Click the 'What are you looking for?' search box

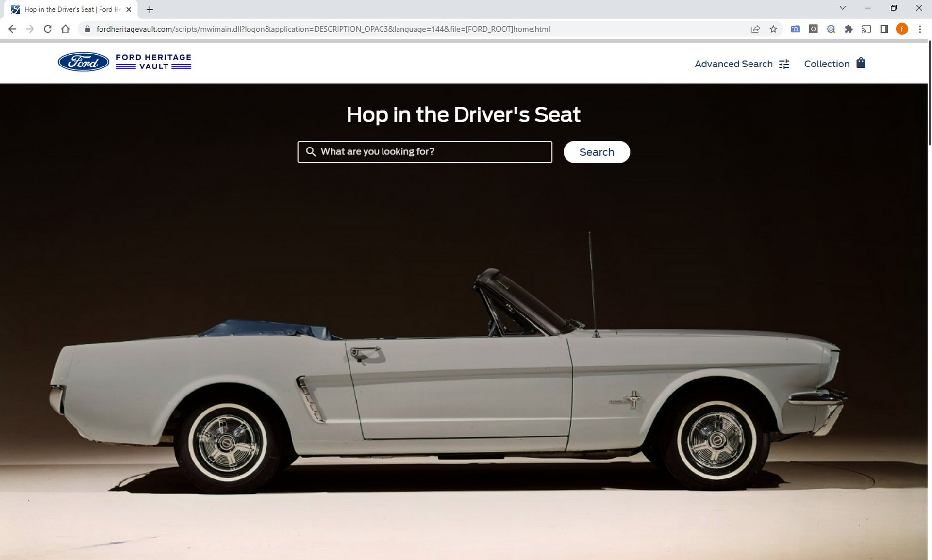(425, 151)
